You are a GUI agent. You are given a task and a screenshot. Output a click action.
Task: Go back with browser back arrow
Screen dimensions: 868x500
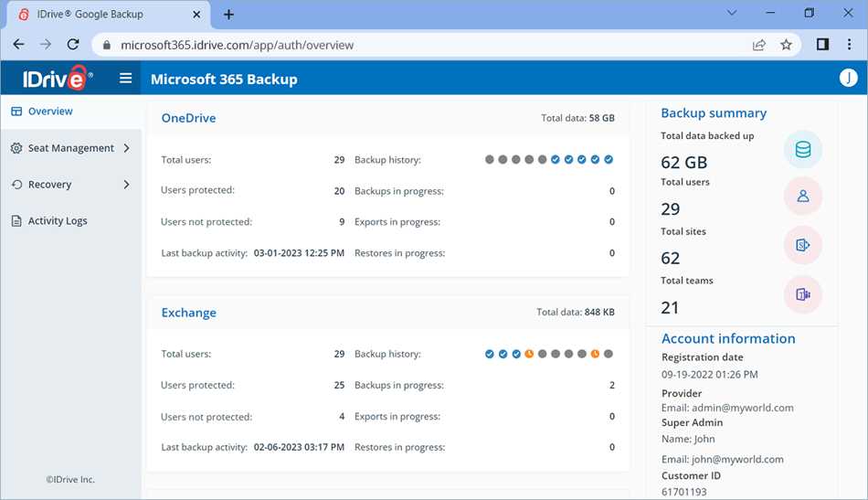pos(18,44)
